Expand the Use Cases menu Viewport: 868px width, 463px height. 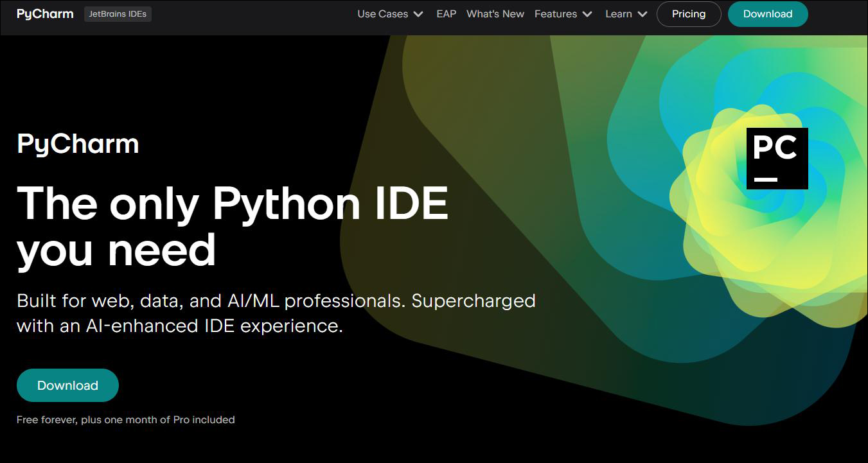tap(390, 13)
